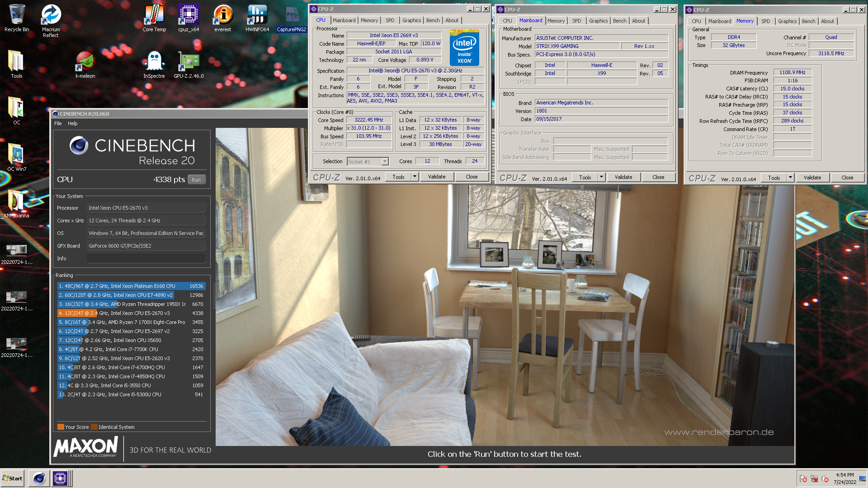The image size is (868, 488).
Task: Click Close button in CPU-Z CPU window
Action: pos(472,177)
